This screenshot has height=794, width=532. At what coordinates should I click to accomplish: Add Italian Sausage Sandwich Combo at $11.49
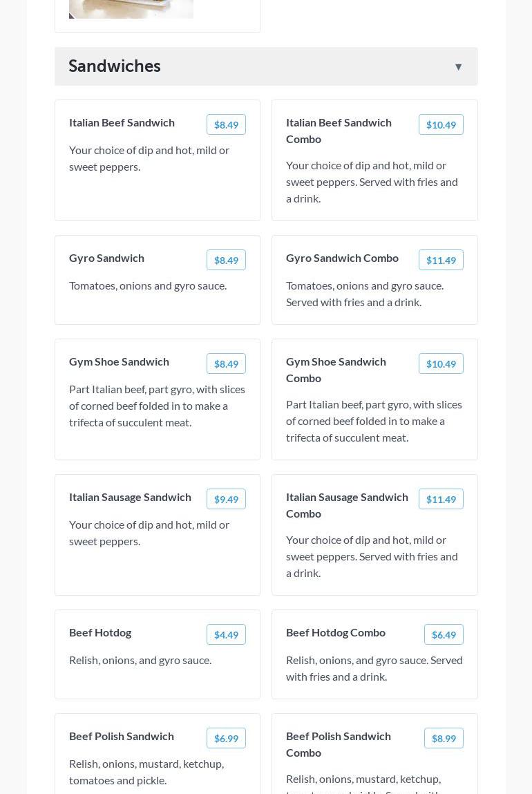[x=441, y=500]
